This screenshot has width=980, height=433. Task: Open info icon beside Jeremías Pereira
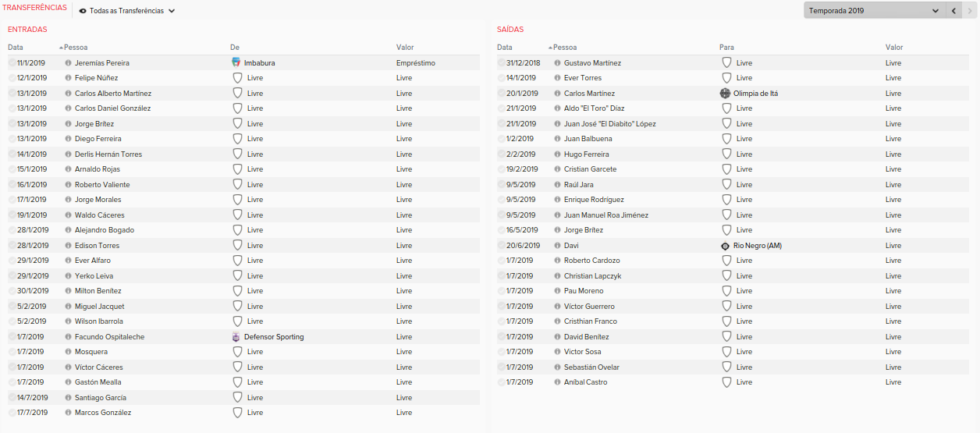click(x=68, y=62)
